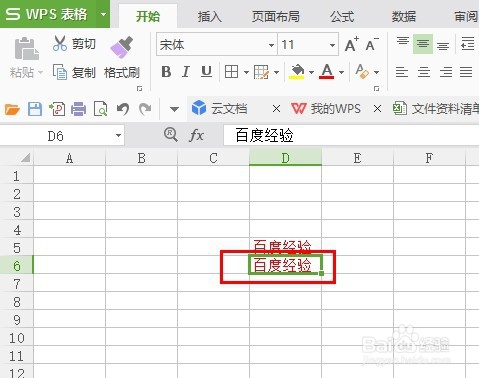Toggle italic formatting
The width and height of the screenshot is (479, 378).
(x=186, y=72)
